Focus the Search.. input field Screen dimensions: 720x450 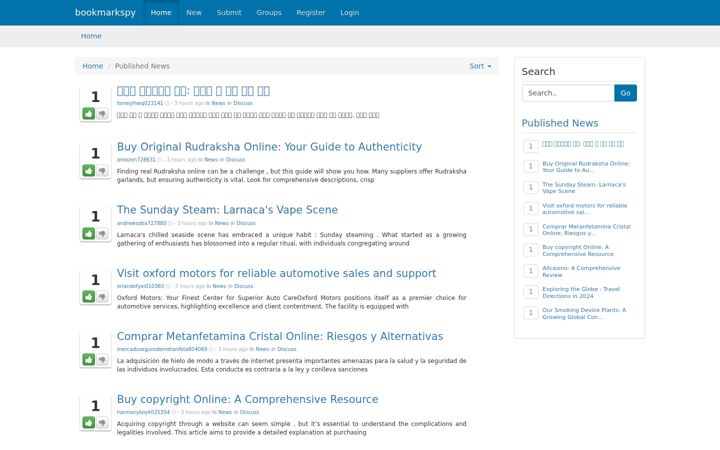(x=568, y=93)
